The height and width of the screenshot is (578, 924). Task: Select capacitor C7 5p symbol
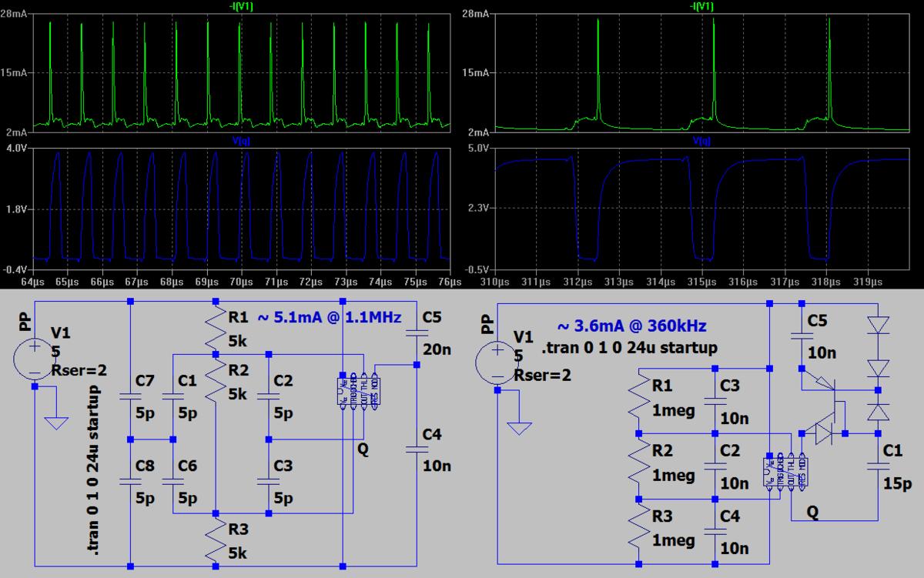(132, 397)
